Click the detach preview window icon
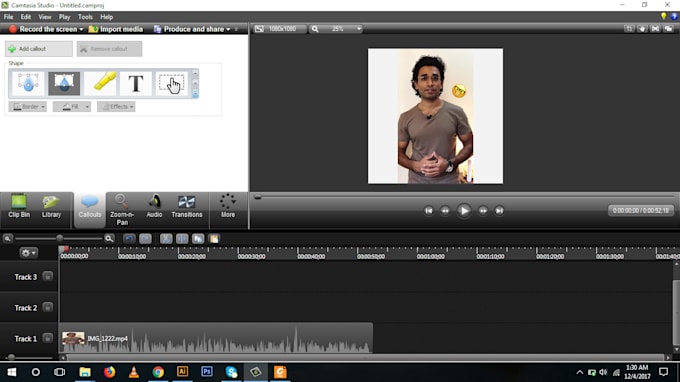The height and width of the screenshot is (382, 680). point(668,29)
